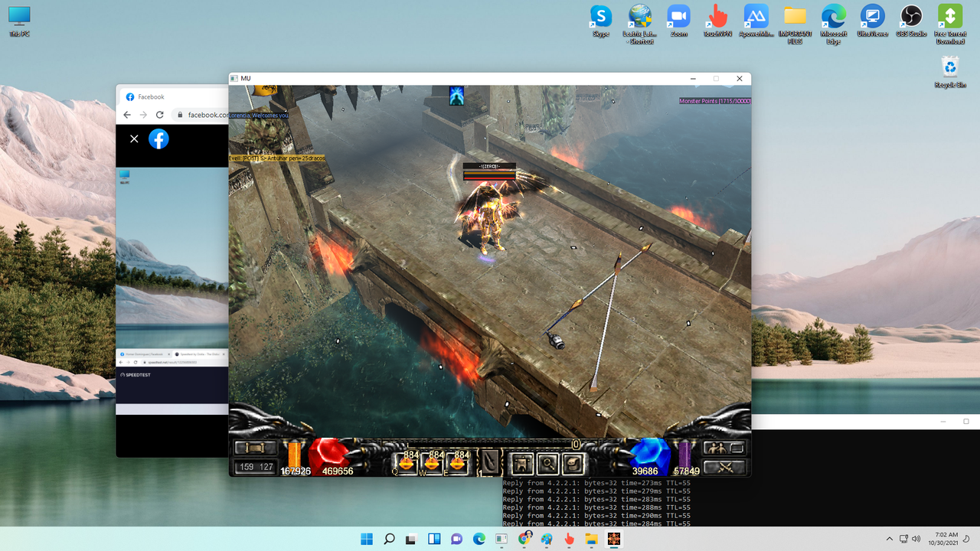
Task: Minimize the MU game window
Action: 693,78
